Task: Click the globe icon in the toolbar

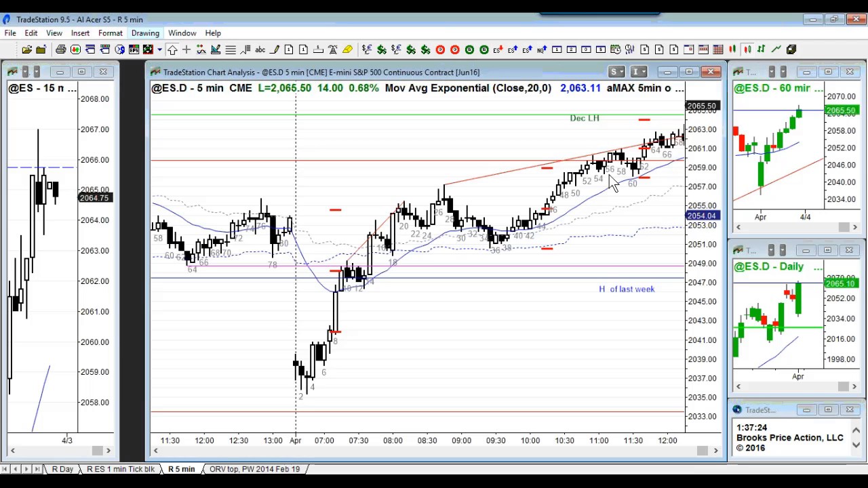Action: pos(119,49)
